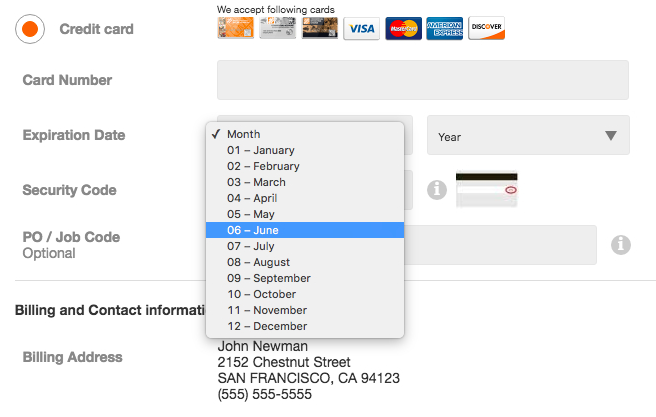656x417 pixels.
Task: Click the American Express card logo
Action: (444, 28)
